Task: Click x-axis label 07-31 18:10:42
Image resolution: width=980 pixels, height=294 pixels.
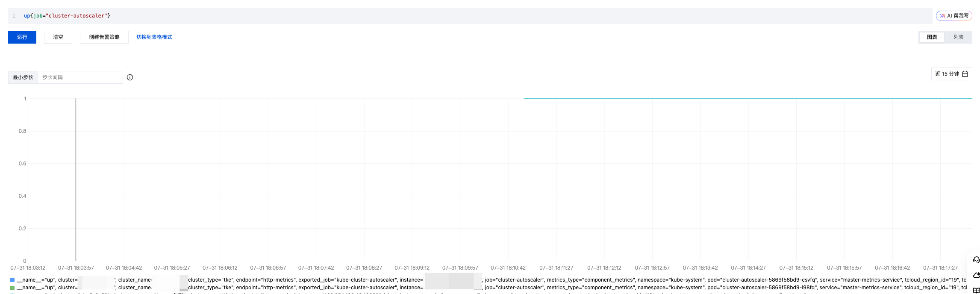Action: [508, 268]
